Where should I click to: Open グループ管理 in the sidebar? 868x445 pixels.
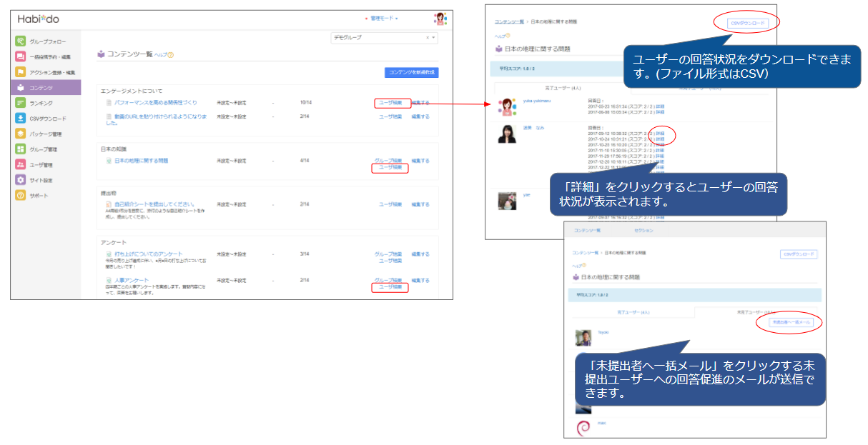pos(47,149)
